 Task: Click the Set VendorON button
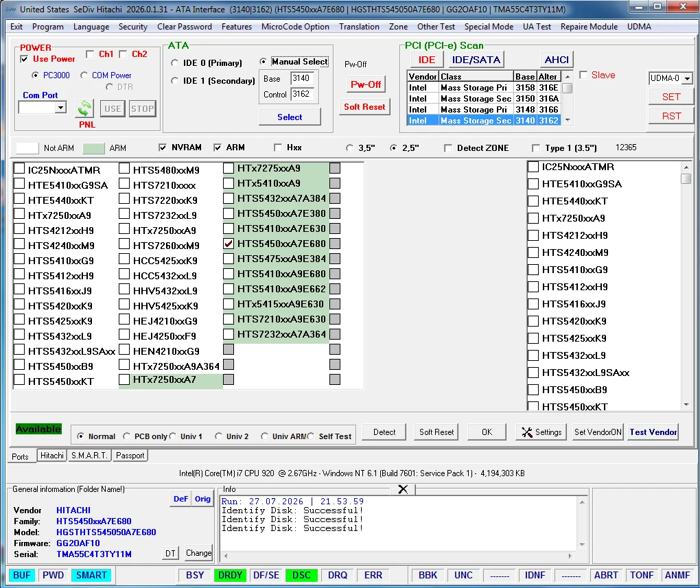click(x=598, y=432)
